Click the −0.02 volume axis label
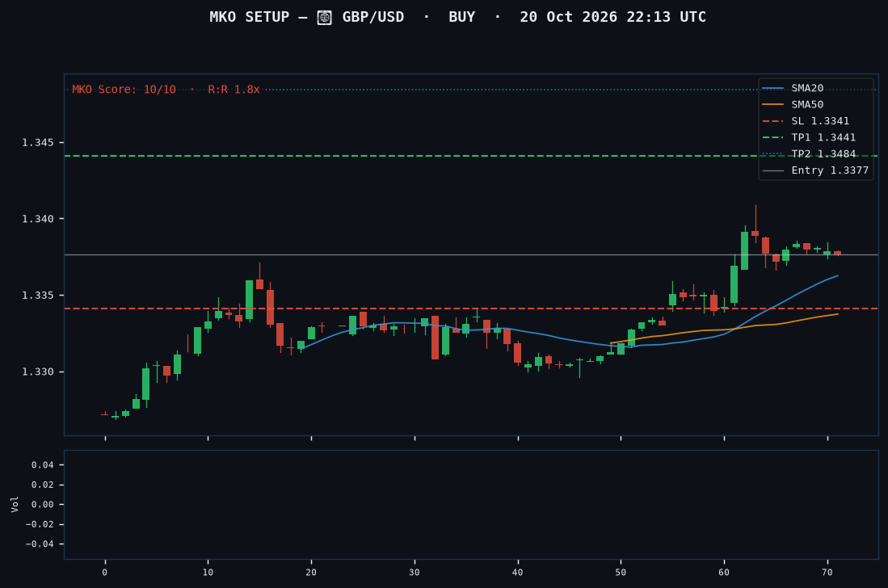The height and width of the screenshot is (588, 888). pyautogui.click(x=40, y=525)
